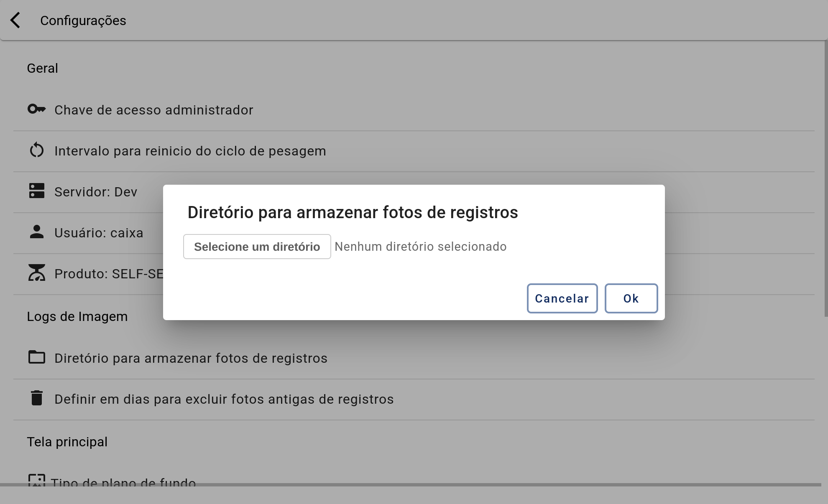Click the trash icon for old photos
828x504 pixels.
click(x=37, y=398)
